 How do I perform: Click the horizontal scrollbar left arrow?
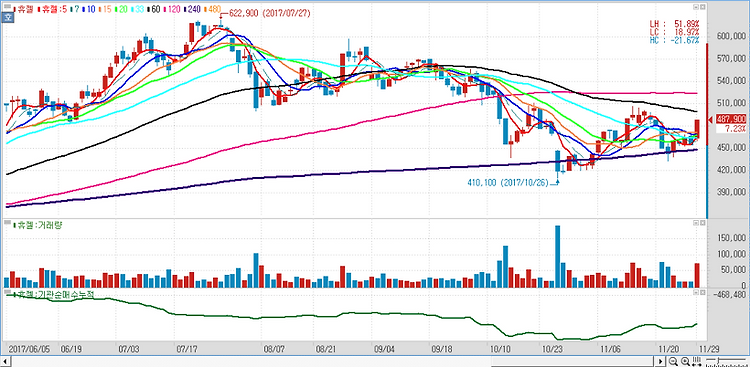click(5, 362)
